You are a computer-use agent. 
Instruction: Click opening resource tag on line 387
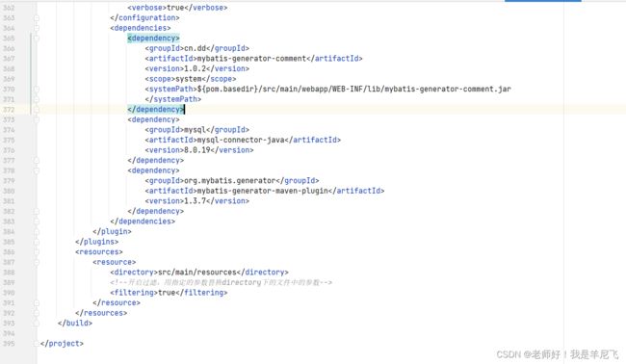[x=115, y=262]
